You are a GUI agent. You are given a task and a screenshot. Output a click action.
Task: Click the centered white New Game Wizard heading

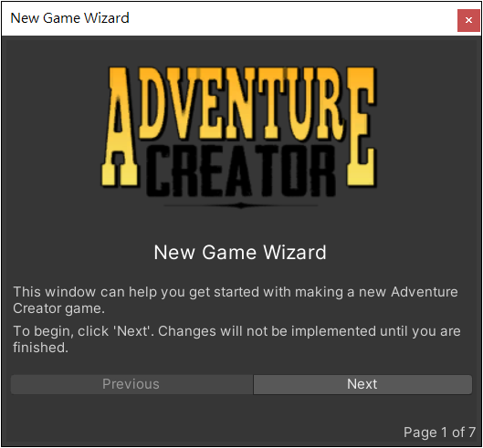240,253
